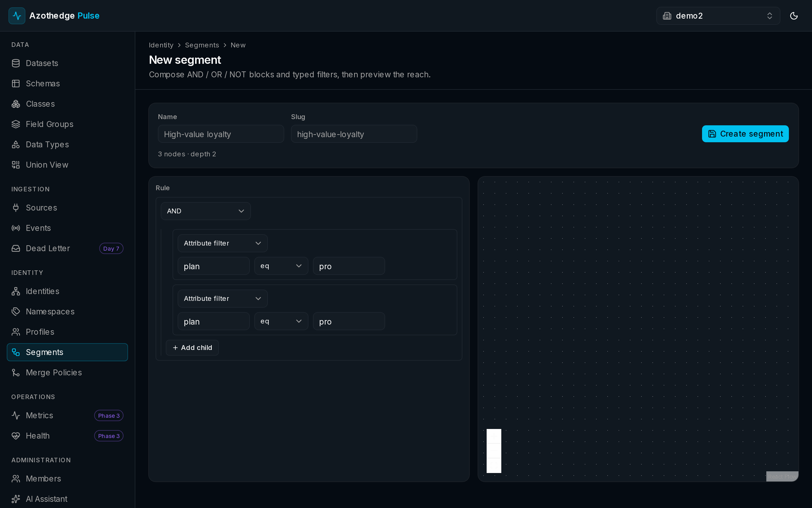Click the second filter's plan field
This screenshot has width=812, height=508.
pyautogui.click(x=214, y=321)
